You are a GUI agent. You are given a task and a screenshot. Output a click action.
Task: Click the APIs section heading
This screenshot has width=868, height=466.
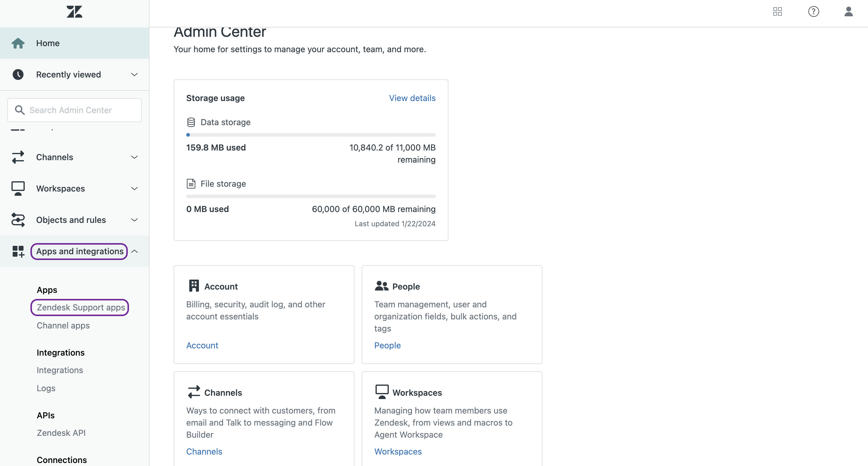click(46, 415)
